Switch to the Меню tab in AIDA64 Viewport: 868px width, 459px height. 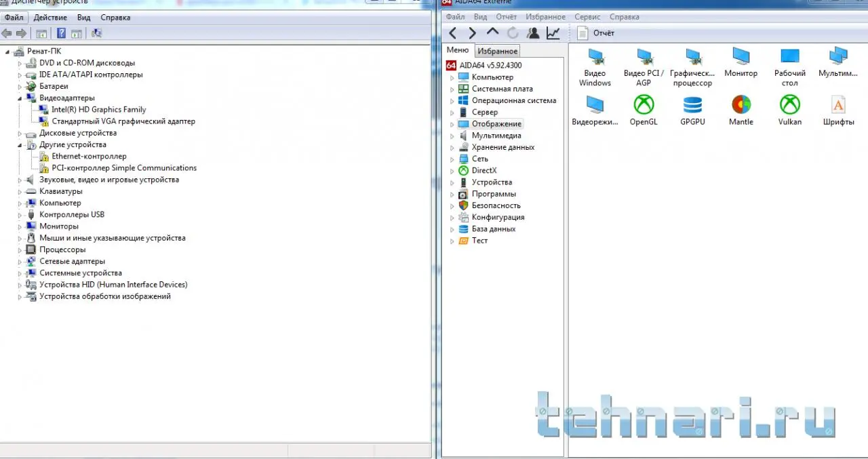click(458, 50)
